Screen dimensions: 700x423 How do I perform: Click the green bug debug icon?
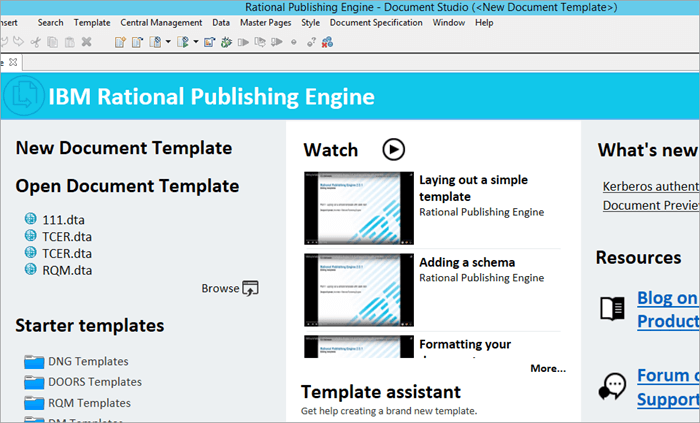pyautogui.click(x=226, y=42)
